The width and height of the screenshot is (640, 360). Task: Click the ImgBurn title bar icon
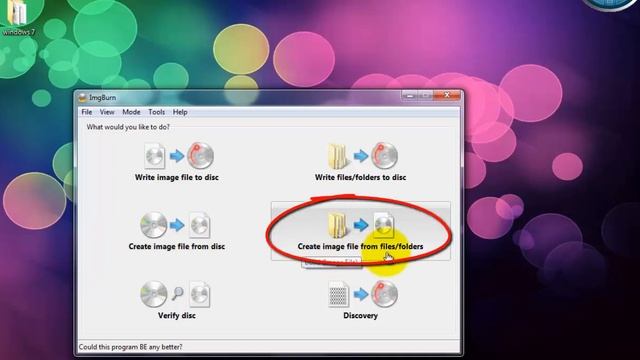82,98
